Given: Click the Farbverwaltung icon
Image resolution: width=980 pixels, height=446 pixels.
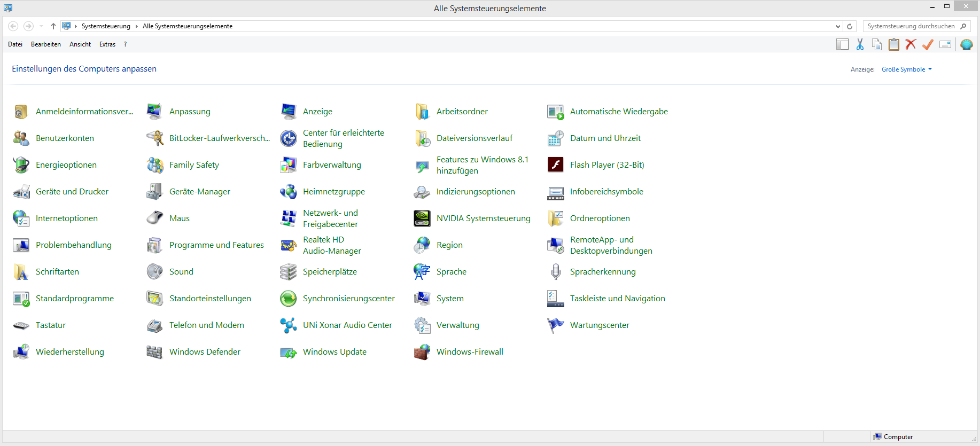Looking at the screenshot, I should click(x=288, y=165).
